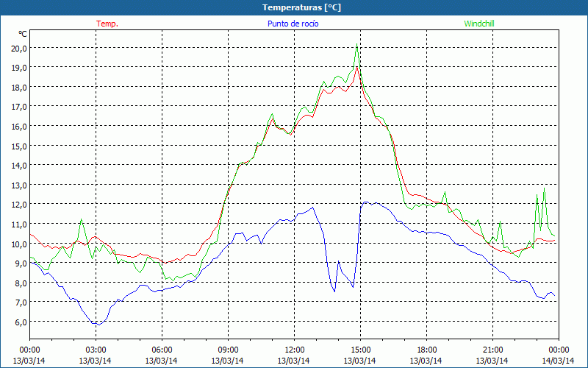Click the 6,0 y-axis value
This screenshot has height=368, width=588.
point(21,322)
